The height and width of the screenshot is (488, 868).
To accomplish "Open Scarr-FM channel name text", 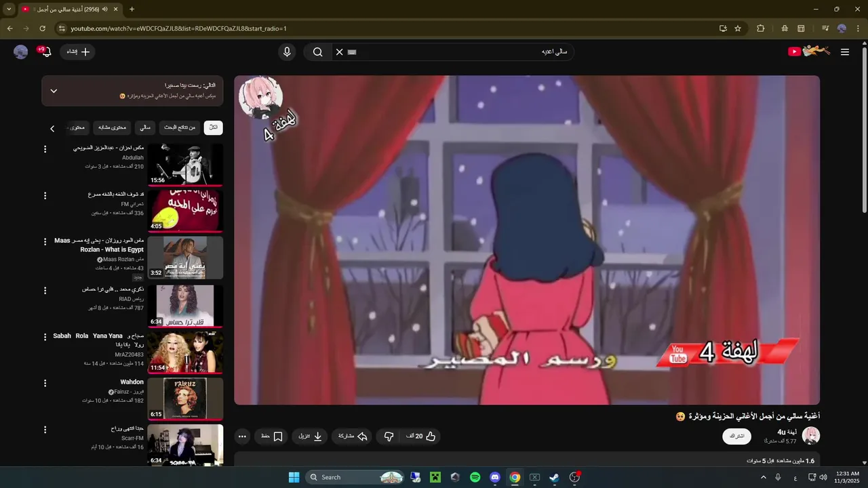I will (x=132, y=439).
